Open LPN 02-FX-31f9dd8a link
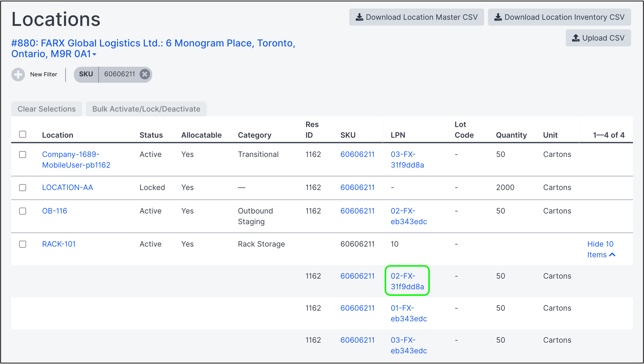Screen dimensions: 644x364 coord(407,281)
